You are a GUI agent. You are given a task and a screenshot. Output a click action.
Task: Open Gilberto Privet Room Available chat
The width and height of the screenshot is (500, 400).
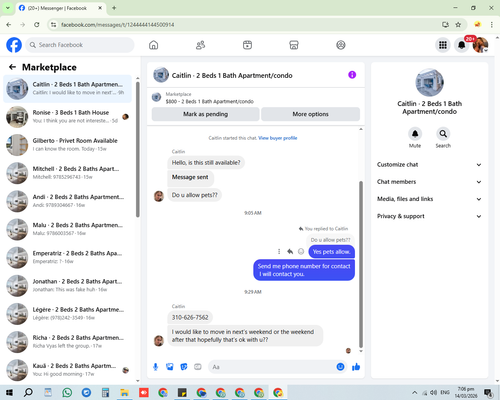[67, 145]
